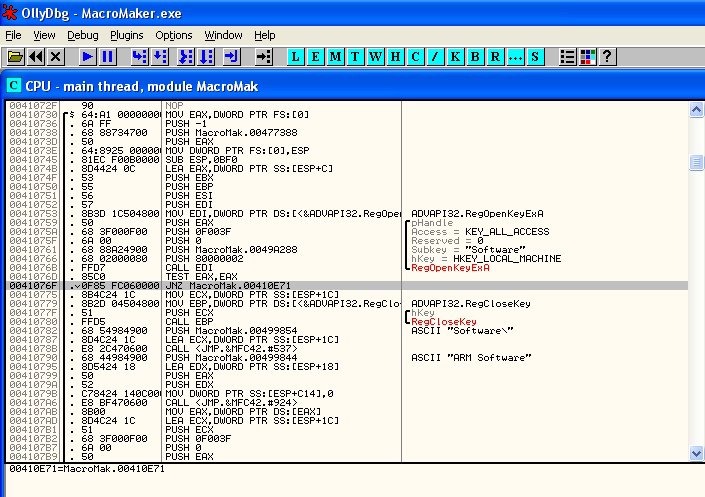Open the Plugins menu
This screenshot has height=497, width=705.
click(127, 35)
